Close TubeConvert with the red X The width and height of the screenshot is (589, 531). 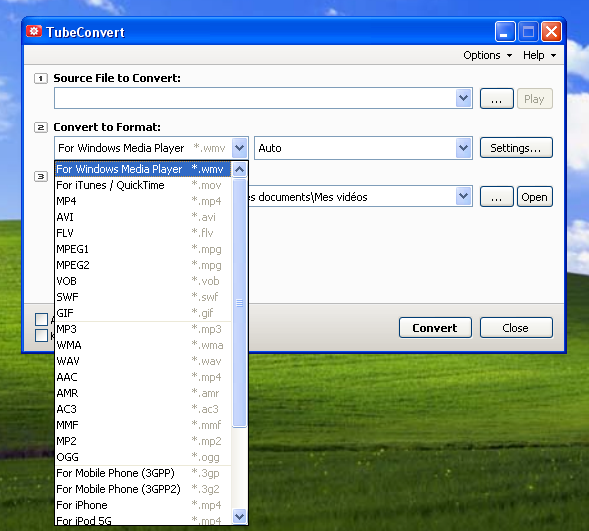551,32
